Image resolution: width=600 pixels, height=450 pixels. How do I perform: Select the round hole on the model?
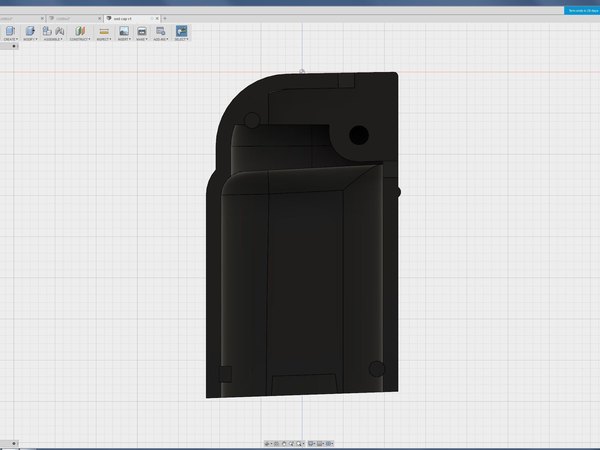click(359, 135)
